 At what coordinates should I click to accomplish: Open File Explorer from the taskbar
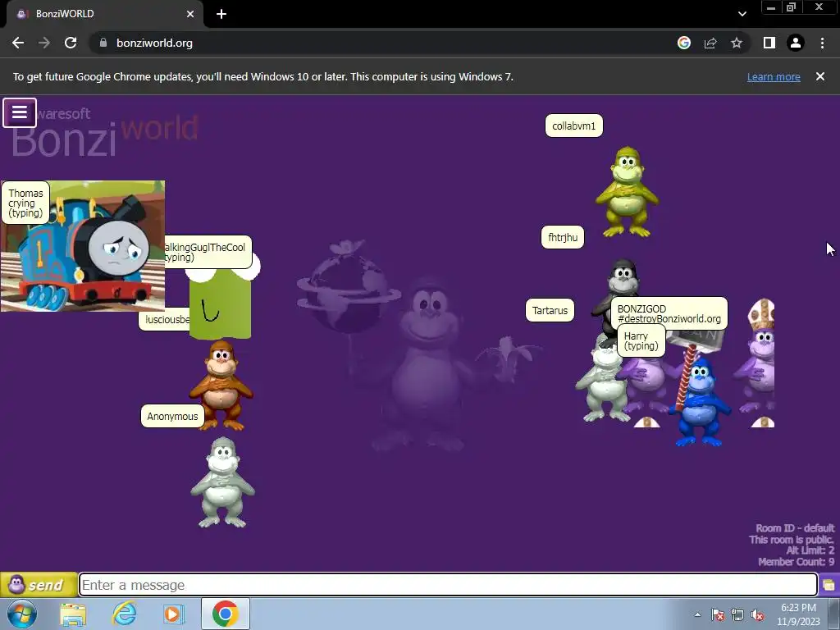point(73,614)
